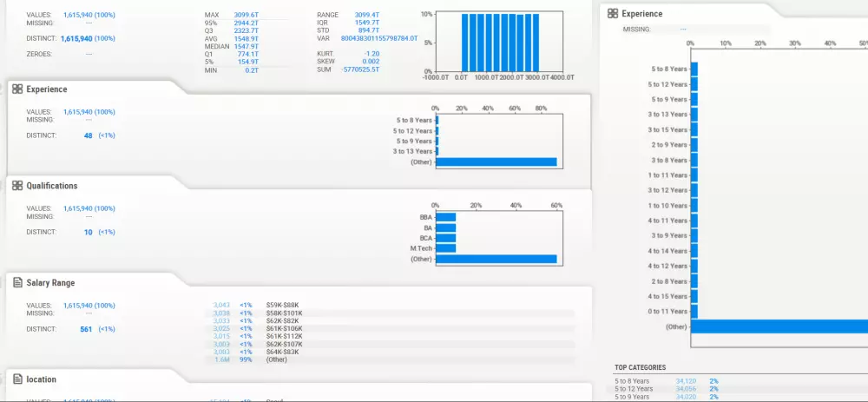Image resolution: width=868 pixels, height=402 pixels.
Task: Click the RANGE value 3099.4T
Action: click(366, 15)
